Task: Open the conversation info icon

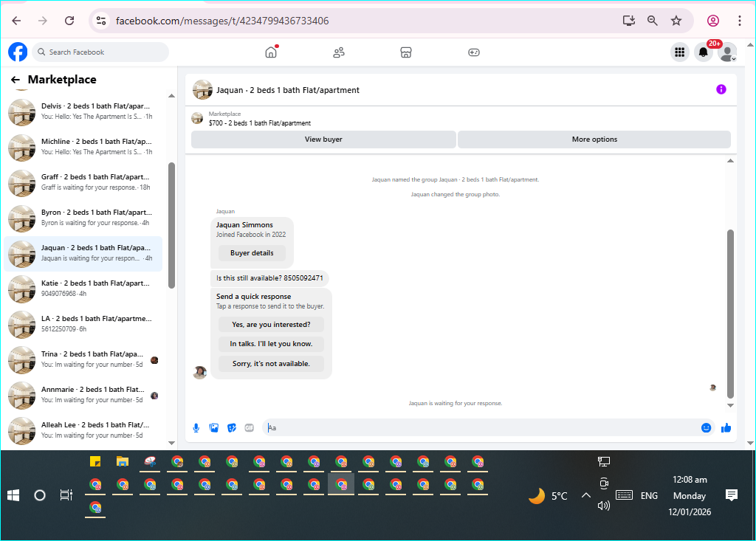Action: point(721,90)
